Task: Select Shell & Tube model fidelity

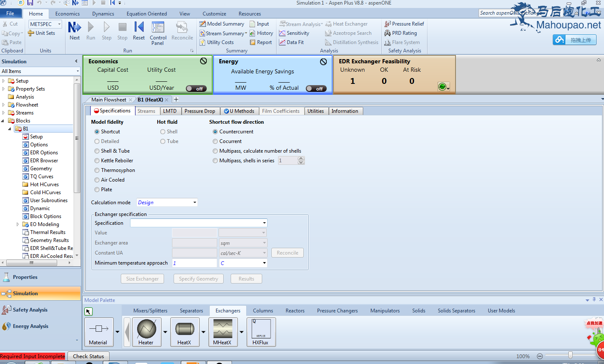Action: pos(97,151)
